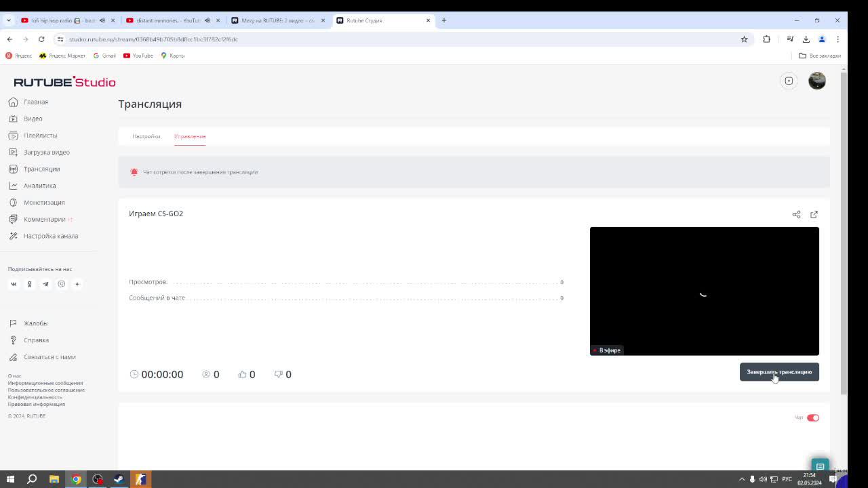Viewport: 868px width, 488px height.
Task: Open Windows taskbar search
Action: point(32,479)
